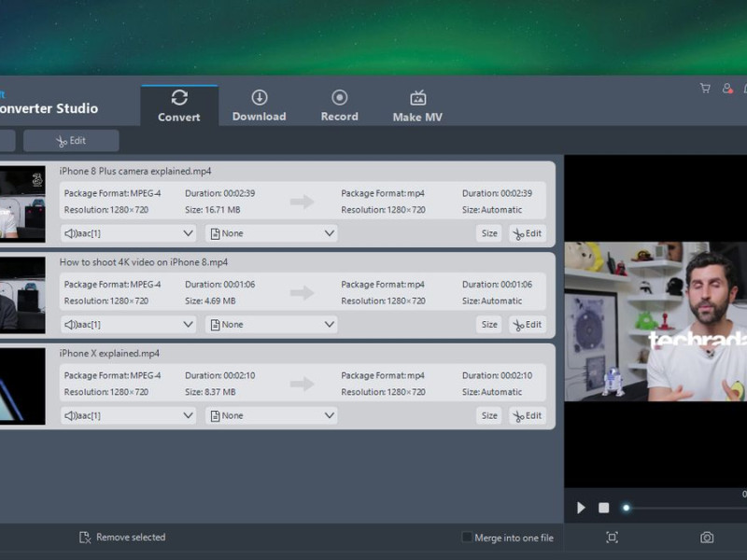Click the top toolbar Edit button
Screen dimensions: 747x560
(71, 141)
